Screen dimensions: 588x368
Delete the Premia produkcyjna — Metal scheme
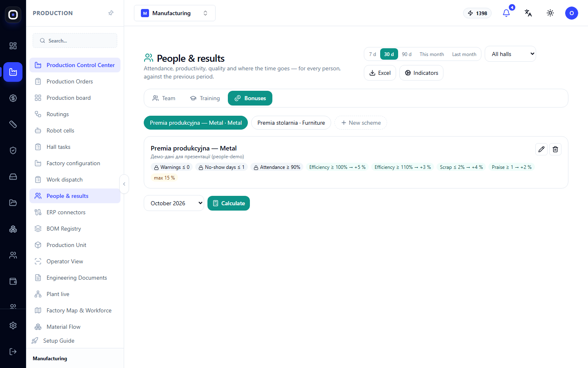(x=555, y=149)
